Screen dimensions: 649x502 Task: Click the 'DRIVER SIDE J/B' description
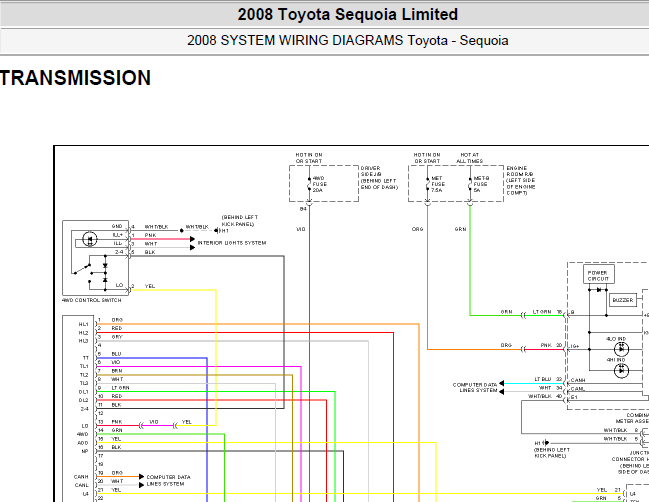click(x=379, y=178)
